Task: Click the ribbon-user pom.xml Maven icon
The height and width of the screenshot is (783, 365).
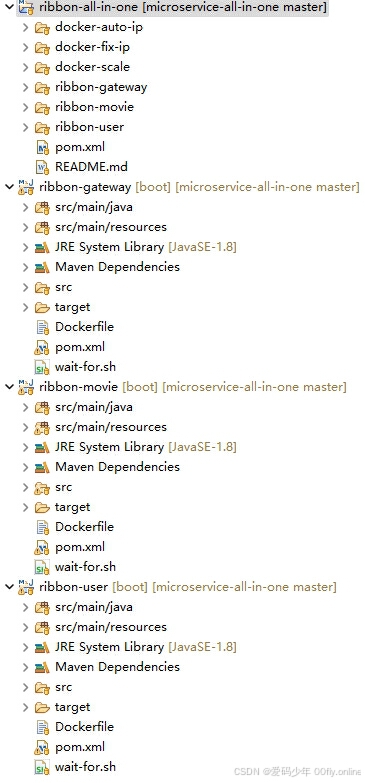Action: 42,747
